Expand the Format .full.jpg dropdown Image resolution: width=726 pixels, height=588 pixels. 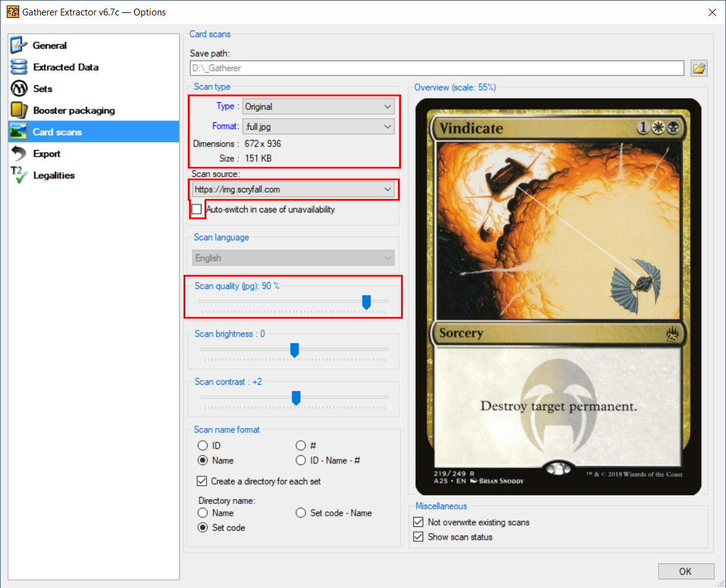[318, 126]
